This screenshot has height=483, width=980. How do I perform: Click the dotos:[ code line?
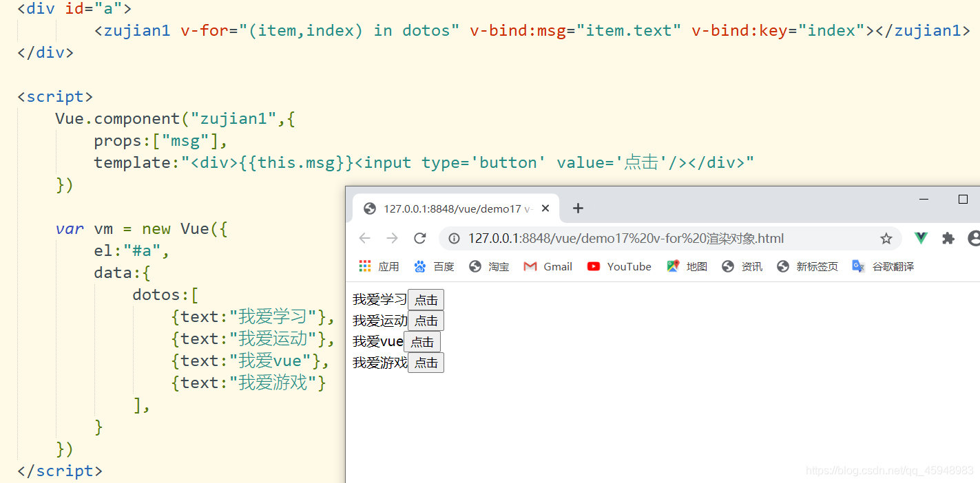[165, 294]
